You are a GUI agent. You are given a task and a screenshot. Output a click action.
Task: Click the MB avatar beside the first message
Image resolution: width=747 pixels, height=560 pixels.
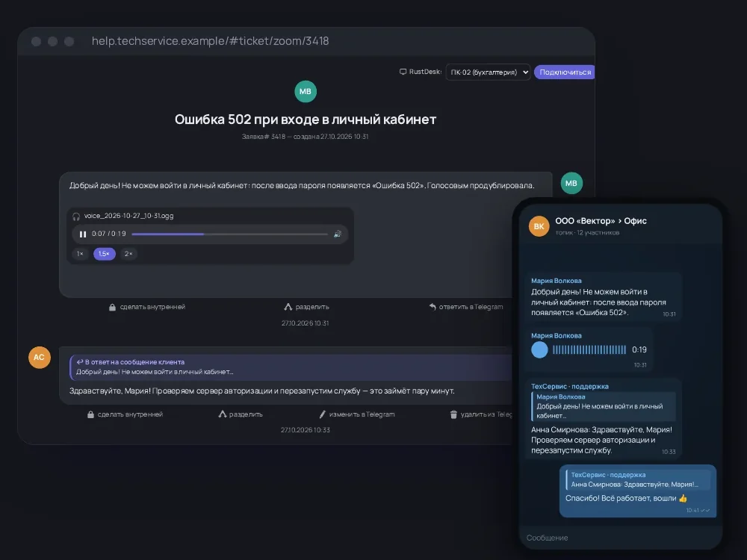pos(571,183)
